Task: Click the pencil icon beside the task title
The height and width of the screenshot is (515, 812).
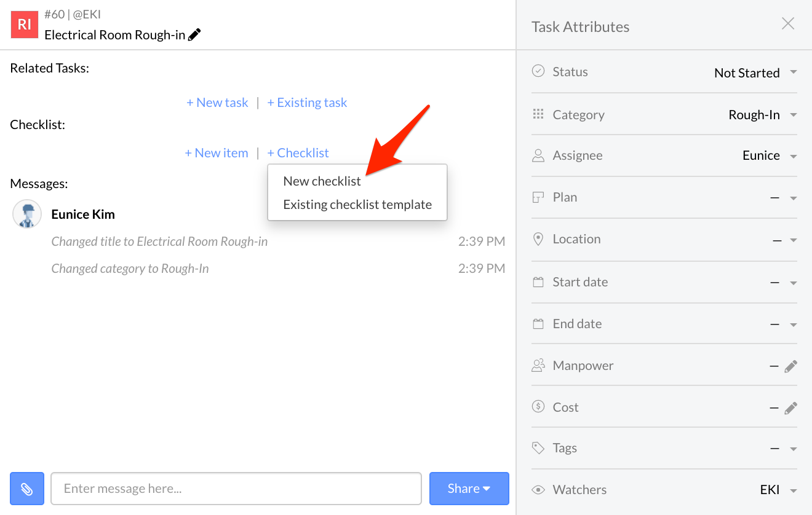Action: pos(194,35)
